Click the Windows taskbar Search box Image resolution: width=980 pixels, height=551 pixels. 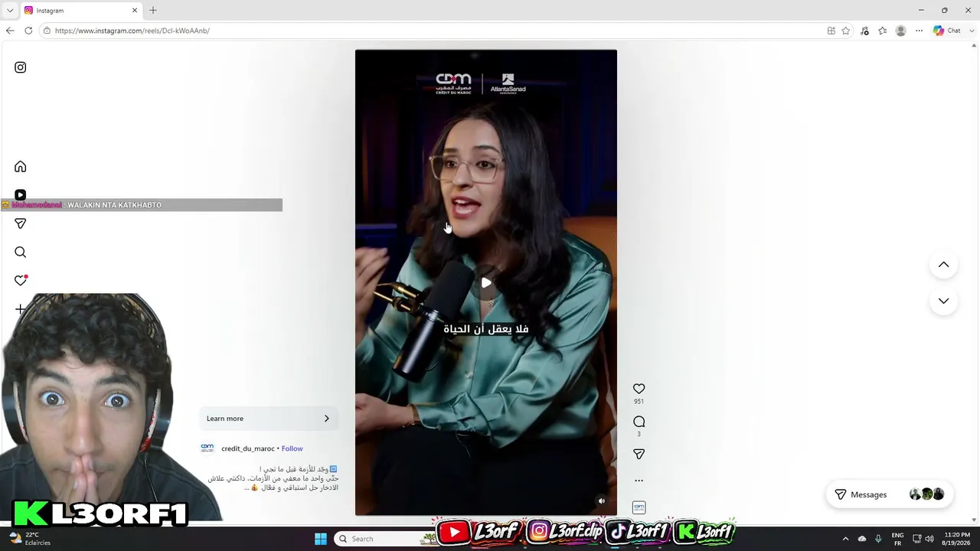(x=387, y=539)
